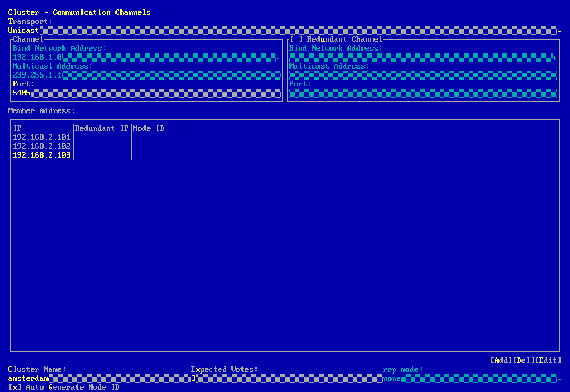Expand the Redundant Channel Bind Network Address dropdown
This screenshot has height=392, width=570.
coord(554,57)
